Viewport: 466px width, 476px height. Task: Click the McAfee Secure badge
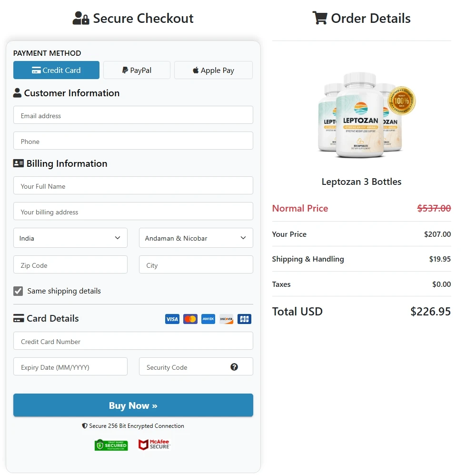point(154,444)
